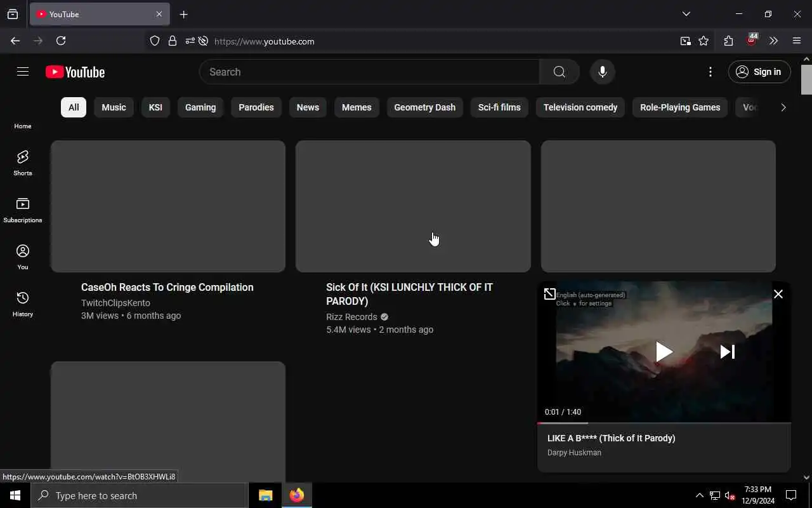Image resolution: width=812 pixels, height=508 pixels.
Task: Open tracking protection shield icon
Action: (x=155, y=41)
